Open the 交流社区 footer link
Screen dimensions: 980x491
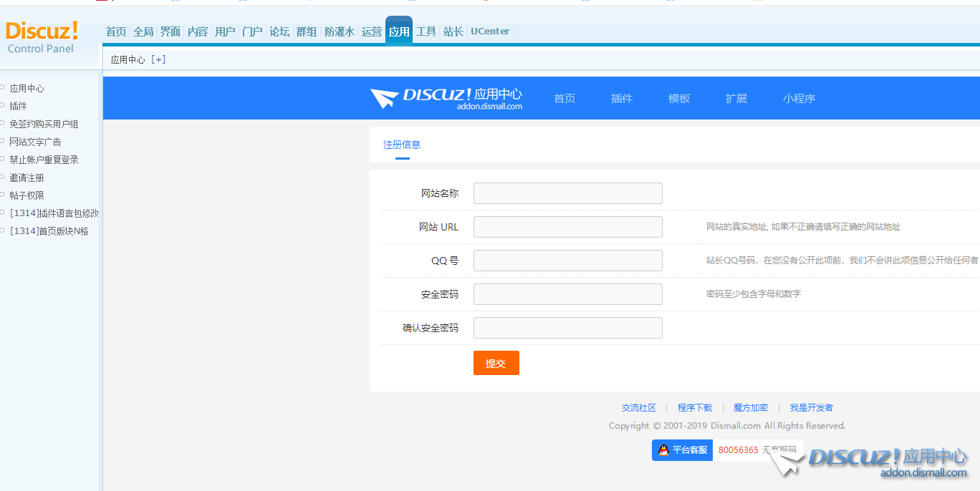coord(638,408)
